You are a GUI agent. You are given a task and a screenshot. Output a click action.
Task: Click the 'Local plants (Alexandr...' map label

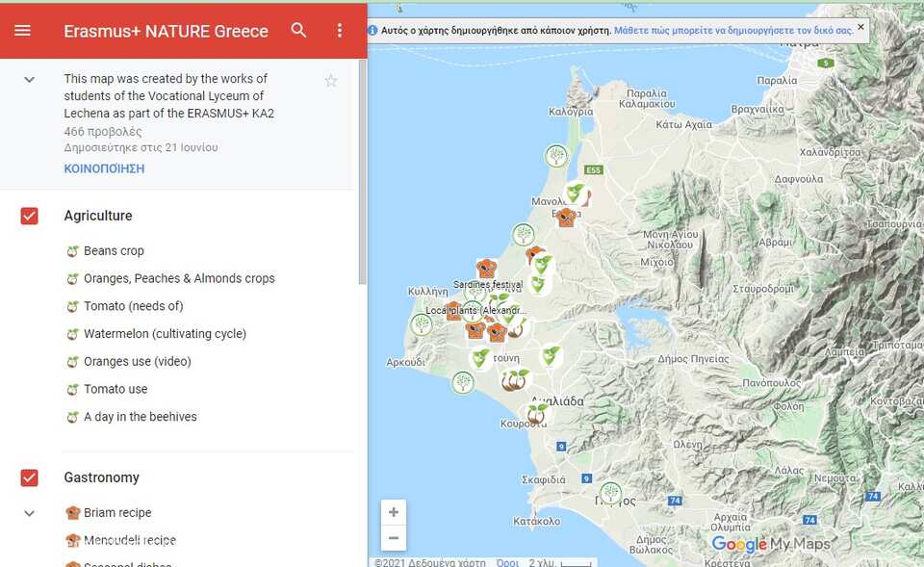[475, 310]
